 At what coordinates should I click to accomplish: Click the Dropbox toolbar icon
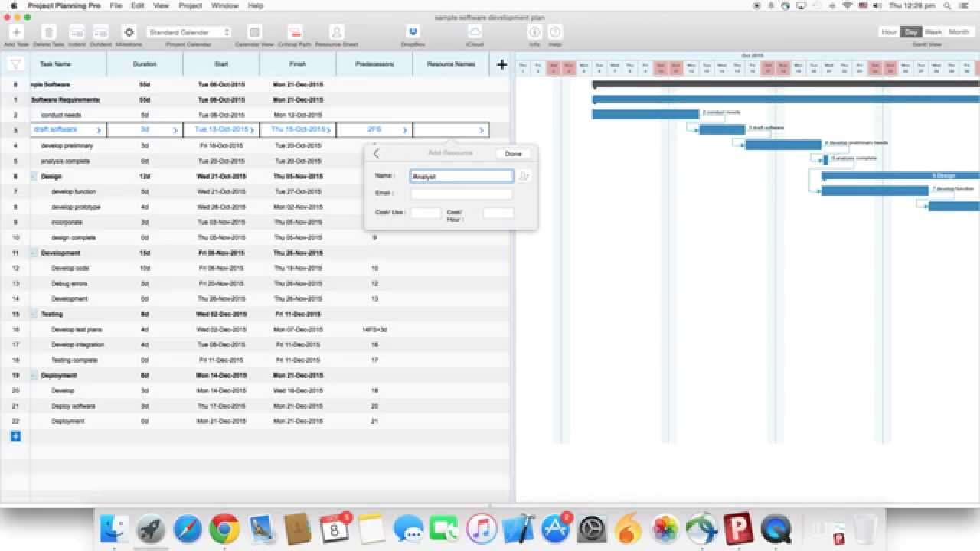point(413,32)
